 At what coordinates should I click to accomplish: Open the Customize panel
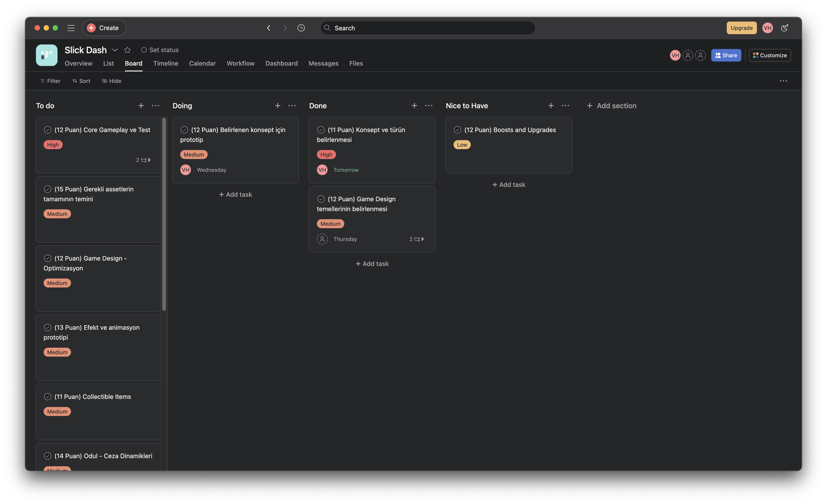coord(770,55)
